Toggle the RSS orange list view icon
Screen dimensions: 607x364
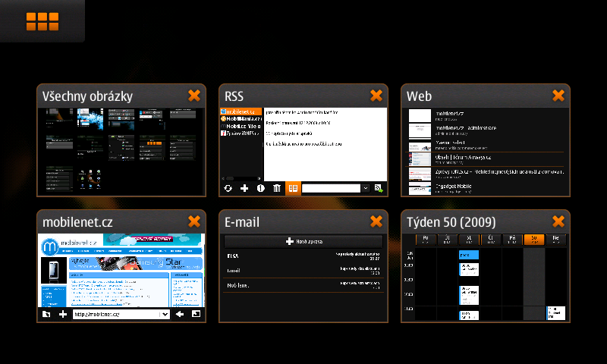293,188
